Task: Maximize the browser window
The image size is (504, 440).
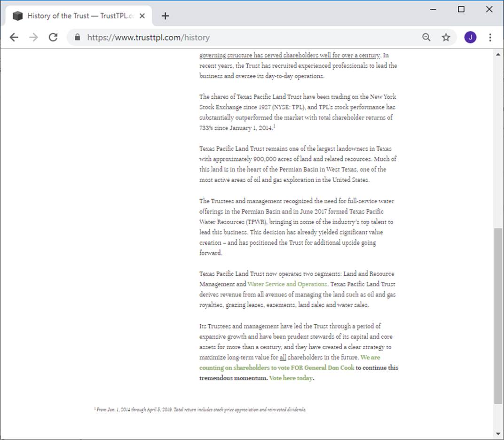Action: click(461, 9)
